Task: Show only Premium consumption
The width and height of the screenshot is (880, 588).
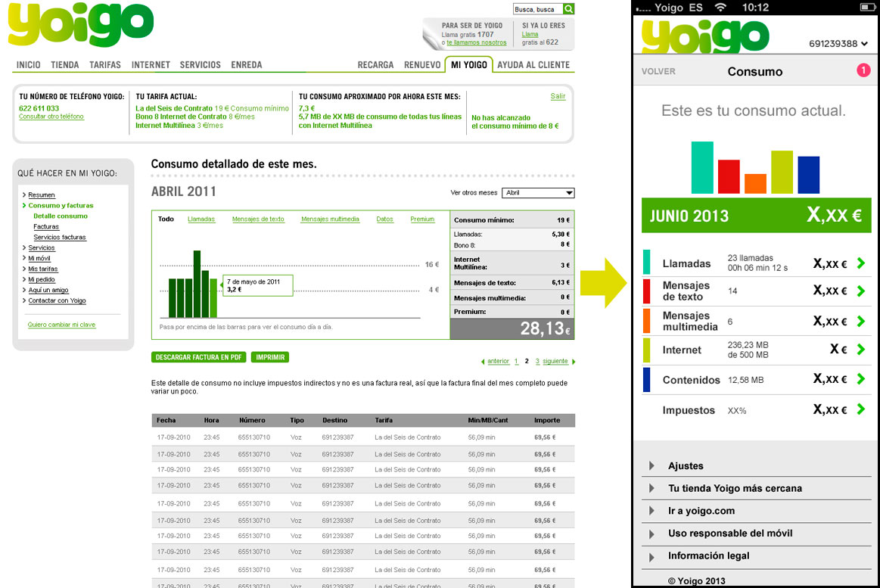Action: pyautogui.click(x=422, y=219)
